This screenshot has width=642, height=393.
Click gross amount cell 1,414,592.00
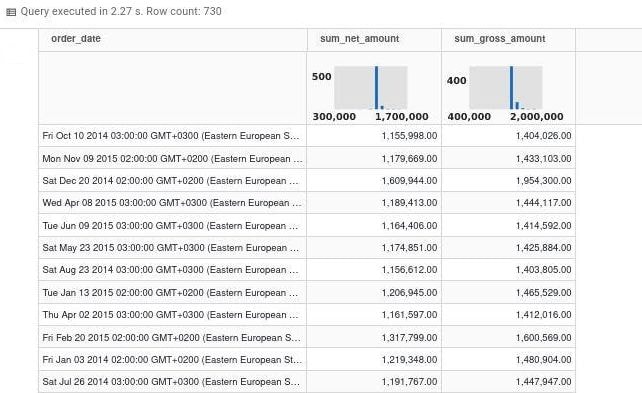(509, 226)
